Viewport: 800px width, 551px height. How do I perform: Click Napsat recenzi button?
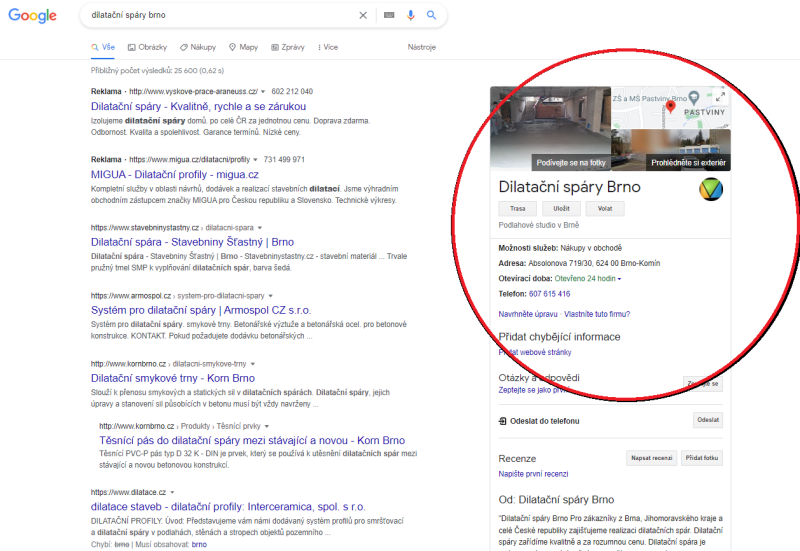[x=652, y=458]
